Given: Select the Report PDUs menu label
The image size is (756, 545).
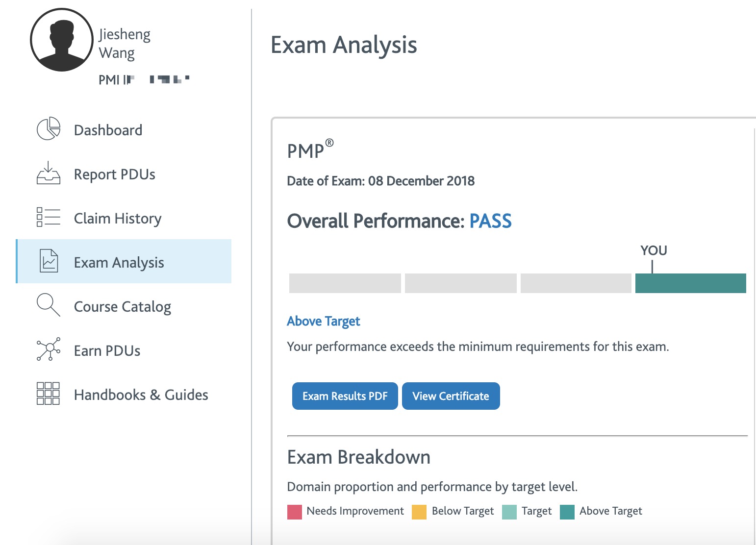Looking at the screenshot, I should pos(114,174).
